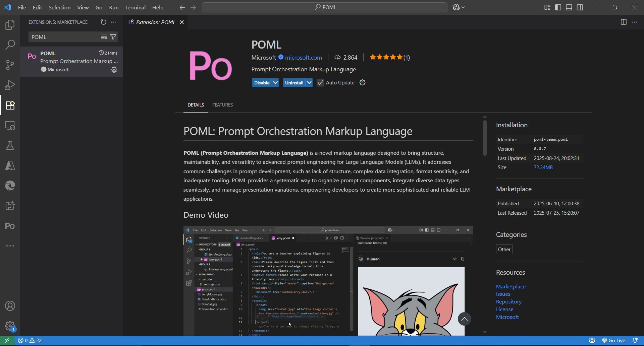
Task: Open the Edit menu
Action: coord(37,7)
